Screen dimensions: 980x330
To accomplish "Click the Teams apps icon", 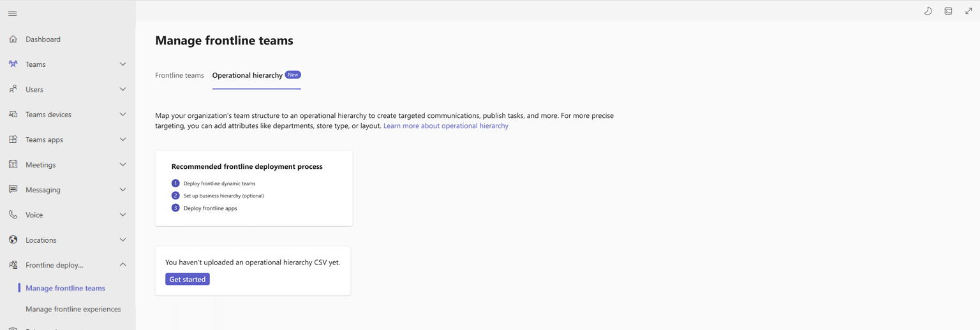I will pos(13,140).
